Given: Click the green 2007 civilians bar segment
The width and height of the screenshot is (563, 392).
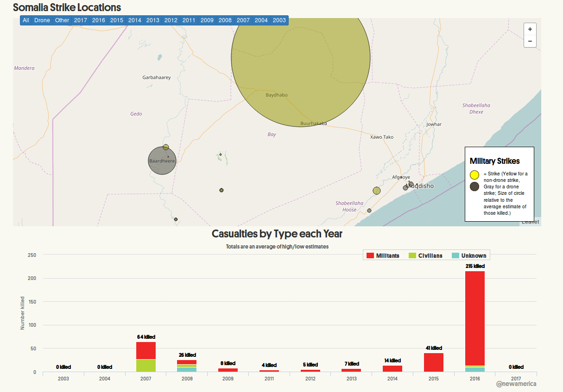Looking at the screenshot, I should tap(146, 366).
